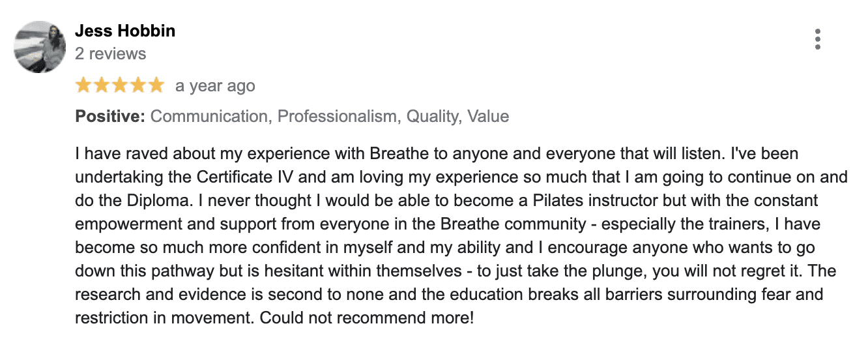Open the three-dot review options menu
868x343 pixels.
(818, 39)
